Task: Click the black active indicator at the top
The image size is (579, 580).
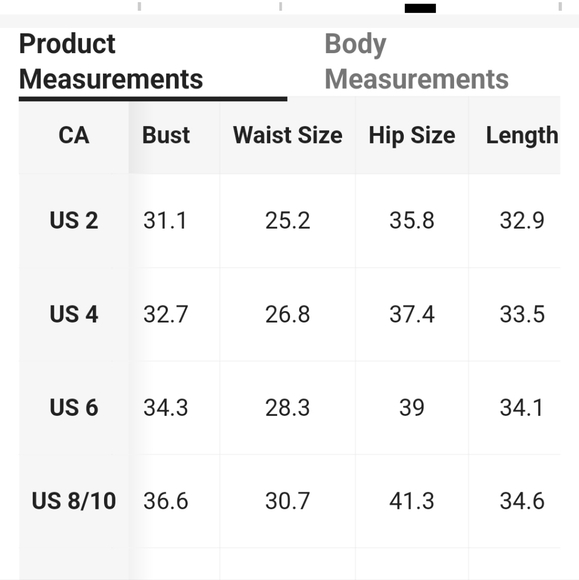Action: coord(420,8)
